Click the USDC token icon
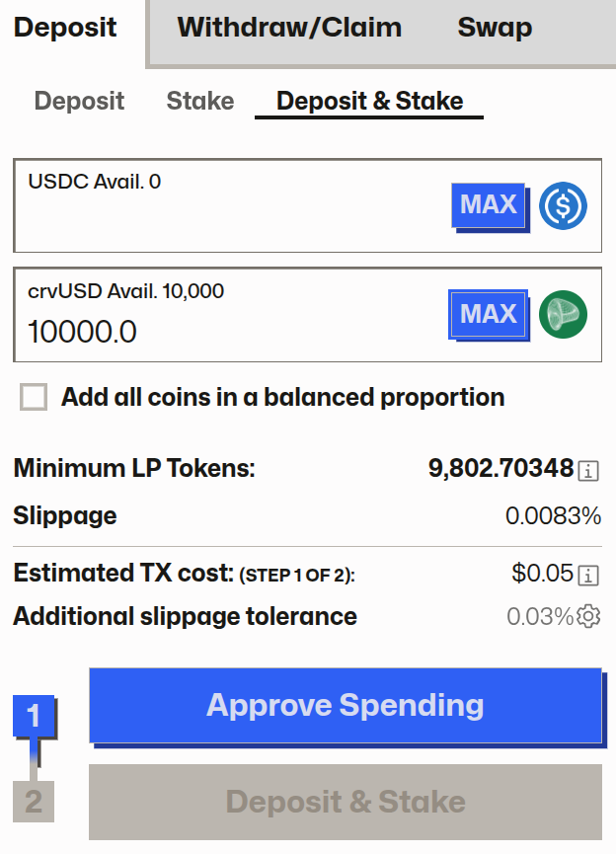 point(563,206)
